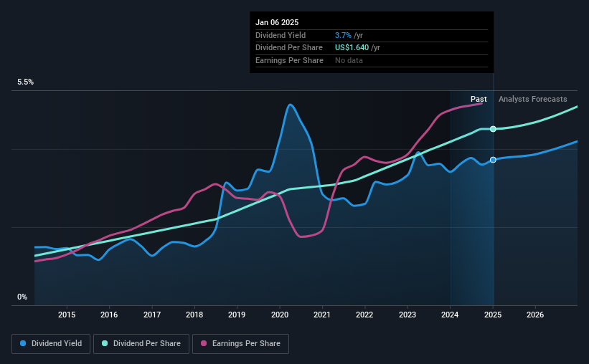Select the blue dividend yield marker at 2025
This screenshot has height=364, width=589.
[x=493, y=160]
